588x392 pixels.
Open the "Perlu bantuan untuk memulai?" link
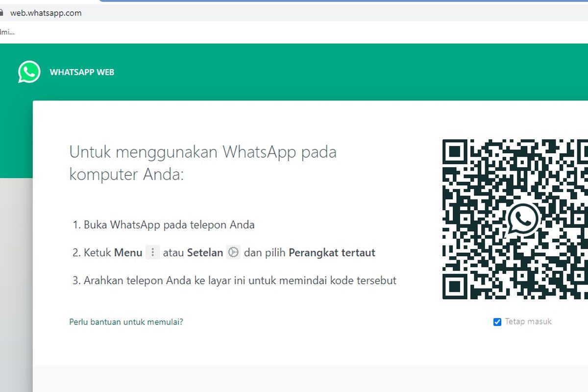coord(126,322)
